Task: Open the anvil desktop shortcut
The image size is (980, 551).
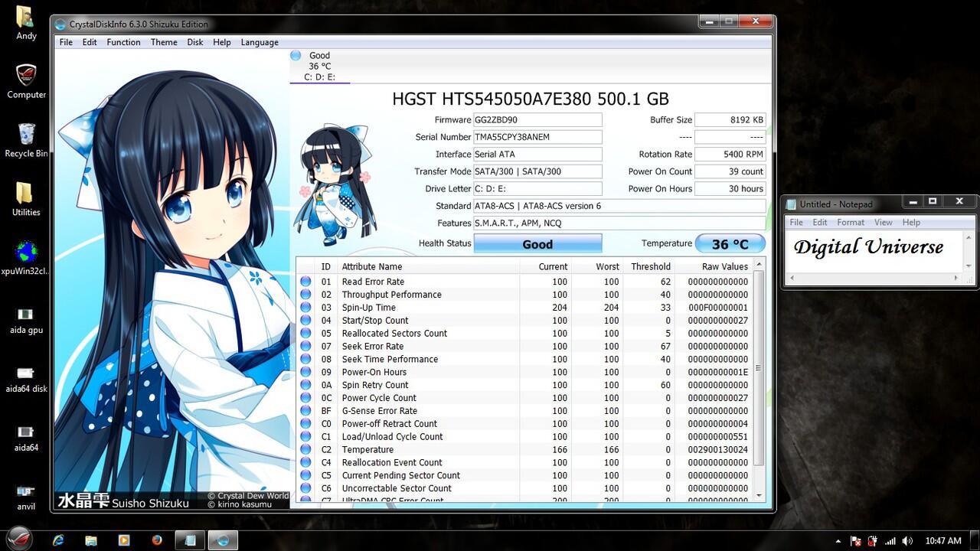Action: pos(25,496)
